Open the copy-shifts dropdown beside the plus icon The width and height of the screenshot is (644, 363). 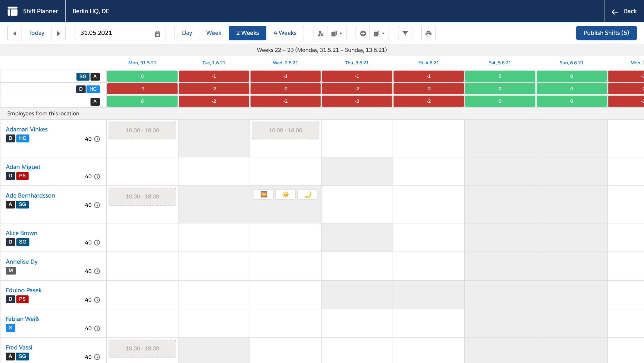coord(379,33)
